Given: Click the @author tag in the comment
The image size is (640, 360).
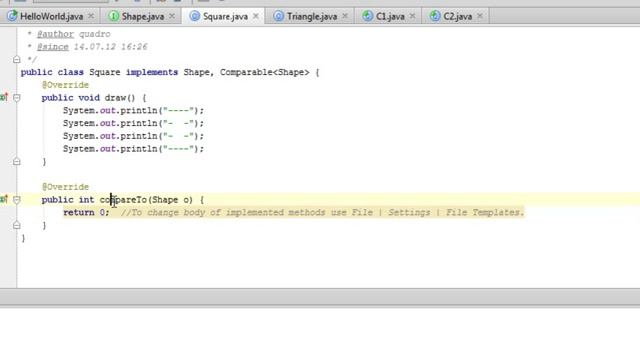Looking at the screenshot, I should coord(55,34).
